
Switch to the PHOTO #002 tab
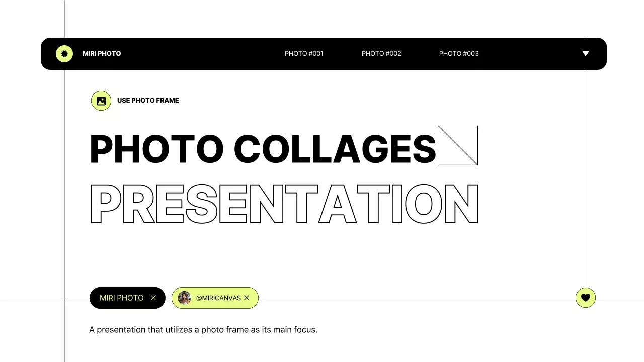point(381,54)
